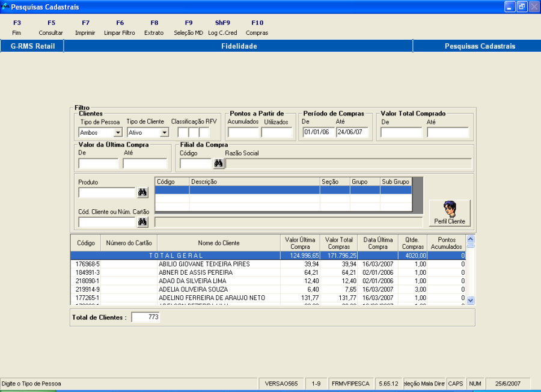The image size is (541, 392).
Task: Choose F9 Seleção MD option
Action: pos(188,28)
